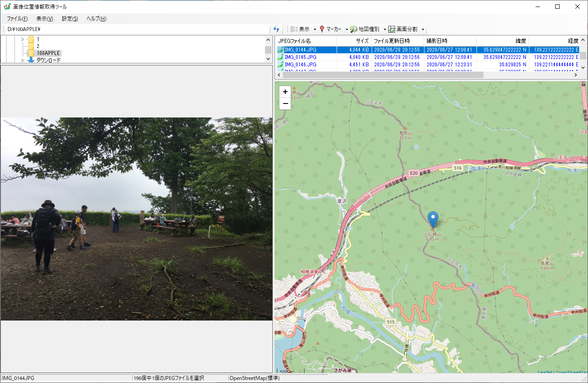Open the ヘルプ(H) menu
Viewport: 588px width, 383px height.
click(x=97, y=19)
